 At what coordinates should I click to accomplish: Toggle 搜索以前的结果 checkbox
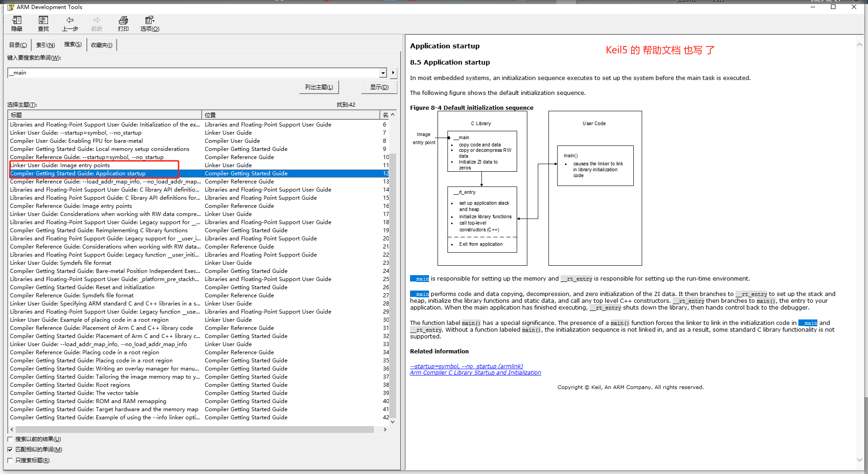click(x=10, y=439)
